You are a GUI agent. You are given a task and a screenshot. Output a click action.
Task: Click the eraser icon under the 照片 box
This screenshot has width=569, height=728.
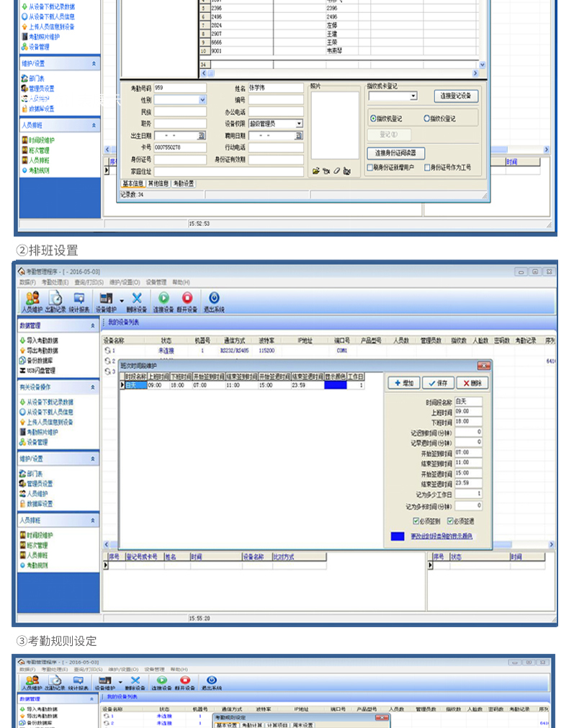336,171
